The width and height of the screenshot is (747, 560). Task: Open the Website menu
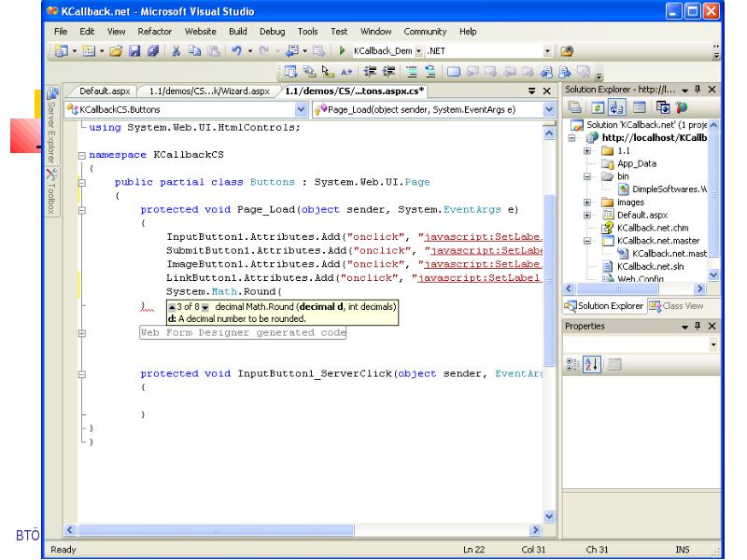click(200, 32)
